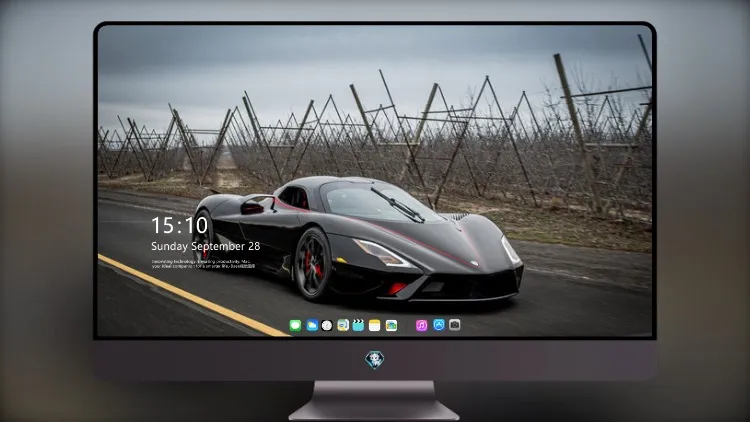The width and height of the screenshot is (750, 422).
Task: Click the logo badge on monitor chin
Action: [375, 360]
